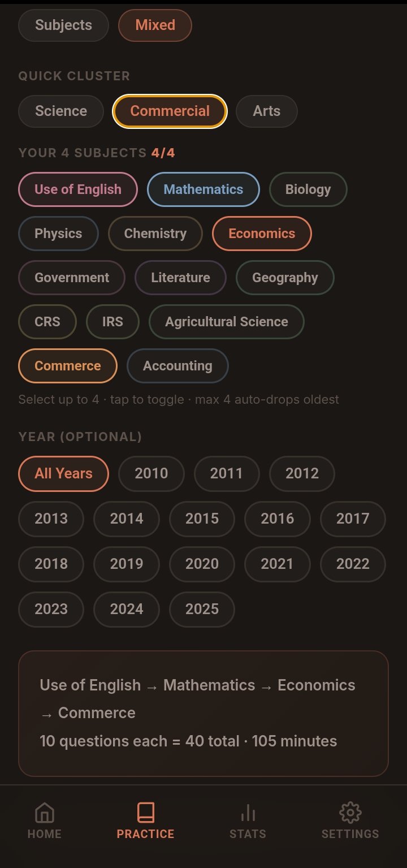
Task: Choose the year 2018
Action: (x=51, y=564)
